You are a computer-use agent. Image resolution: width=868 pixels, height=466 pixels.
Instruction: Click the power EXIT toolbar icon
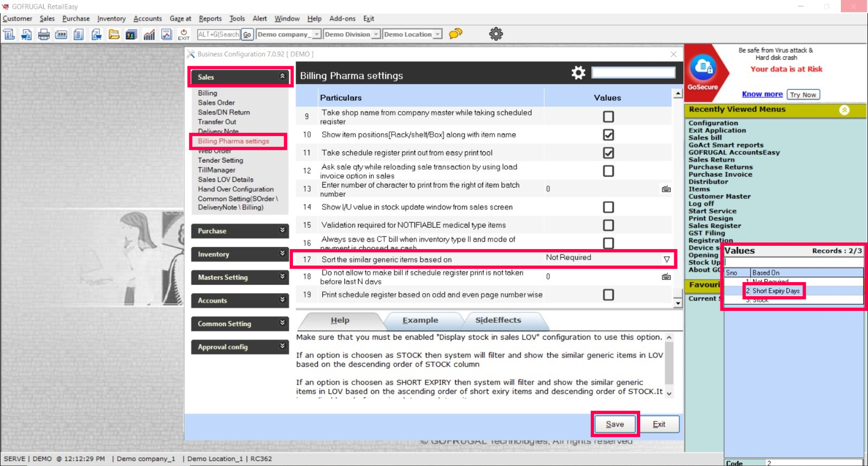(x=184, y=35)
